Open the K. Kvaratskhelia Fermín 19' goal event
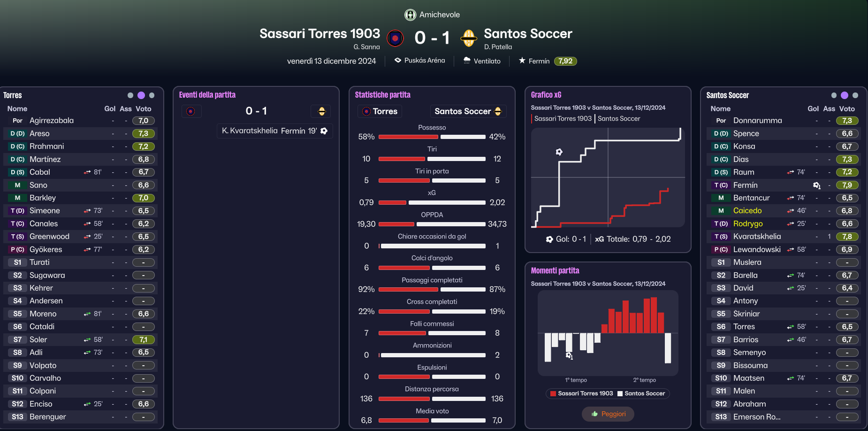Viewport: 868px width, 431px height. [x=275, y=131]
